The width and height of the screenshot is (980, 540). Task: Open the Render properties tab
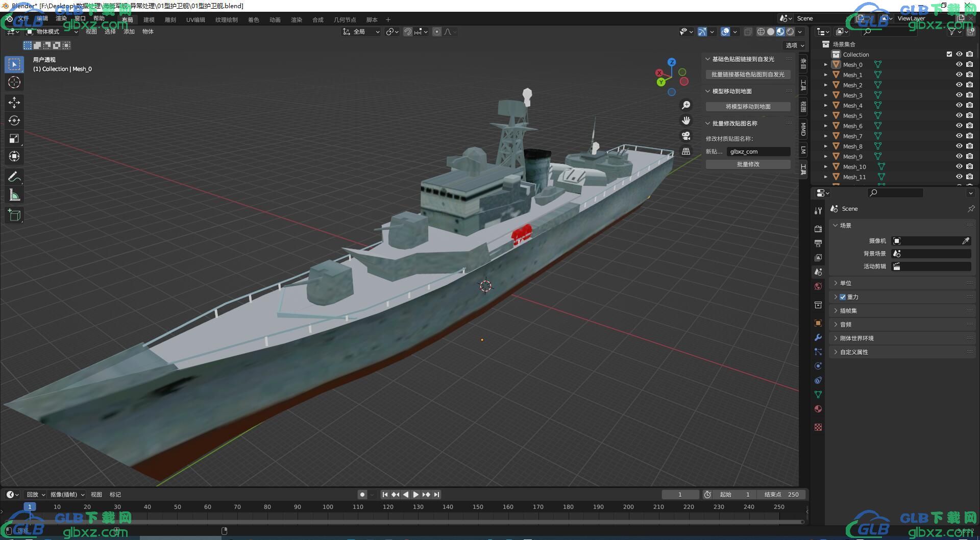(x=818, y=229)
